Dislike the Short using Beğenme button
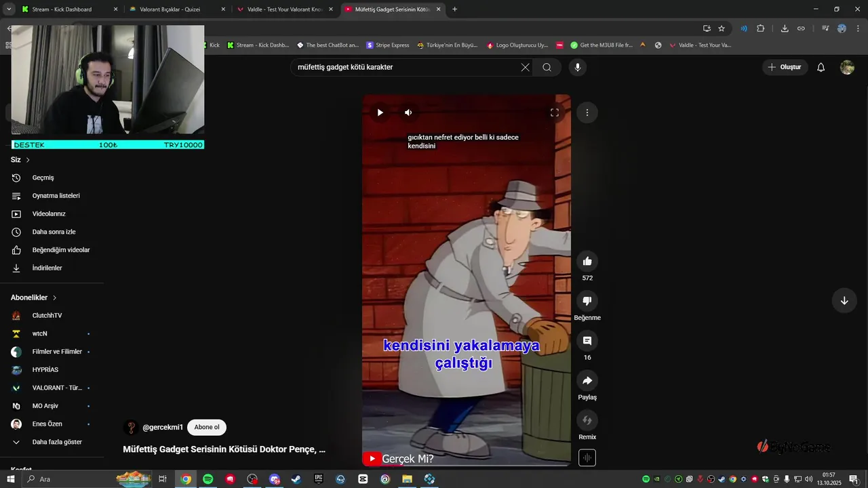The image size is (868, 488). tap(587, 301)
